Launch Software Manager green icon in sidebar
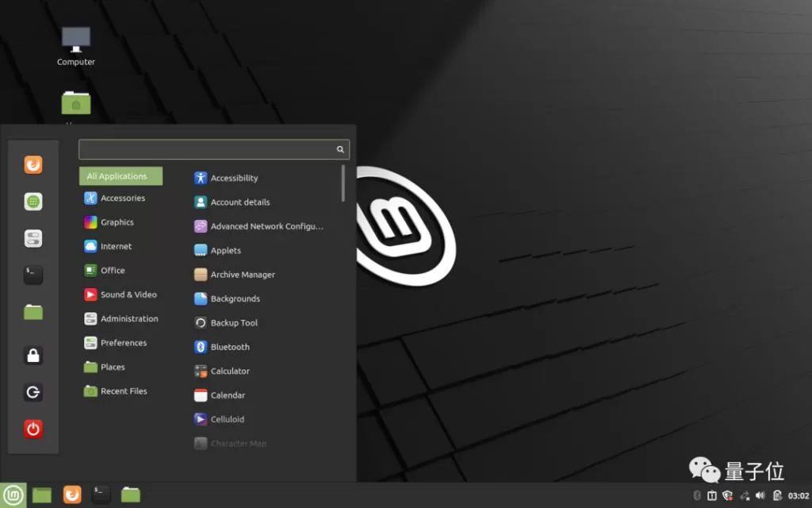The width and height of the screenshot is (812, 508). [33, 202]
